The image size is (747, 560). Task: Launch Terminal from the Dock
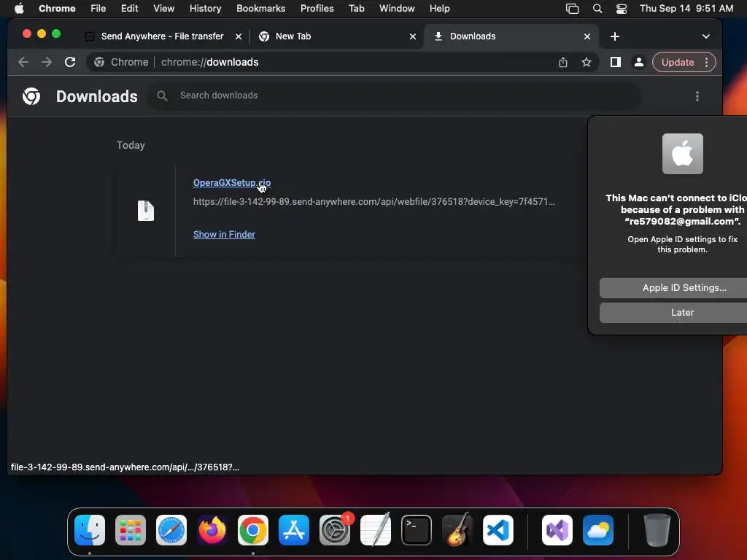pos(417,530)
